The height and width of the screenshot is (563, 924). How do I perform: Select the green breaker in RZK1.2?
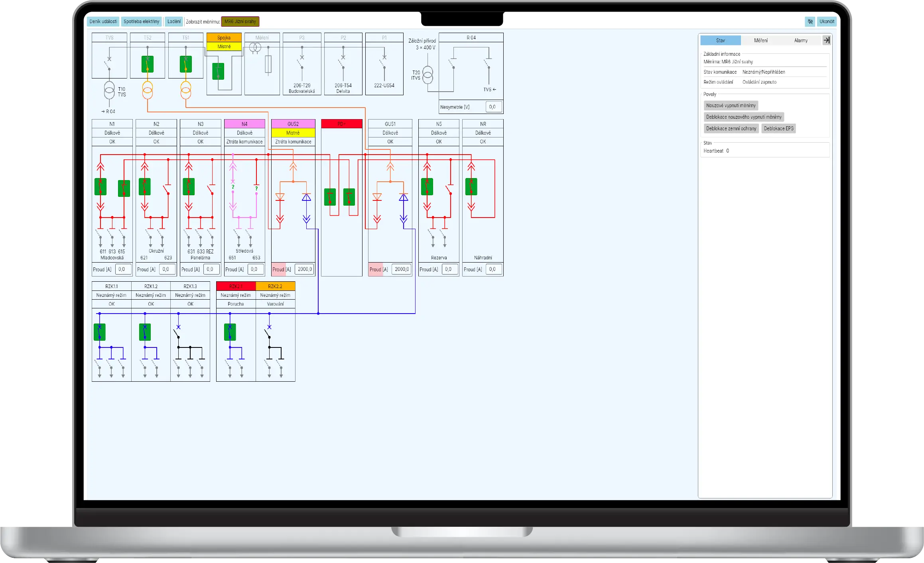[145, 332]
